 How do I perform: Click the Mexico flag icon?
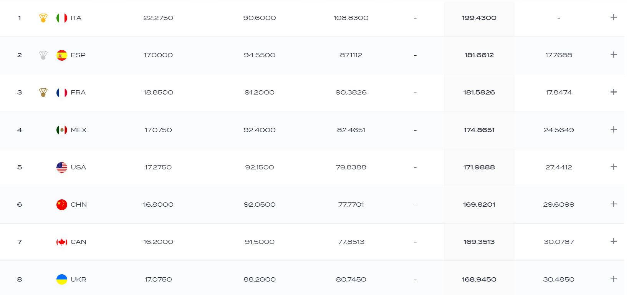coord(62,130)
